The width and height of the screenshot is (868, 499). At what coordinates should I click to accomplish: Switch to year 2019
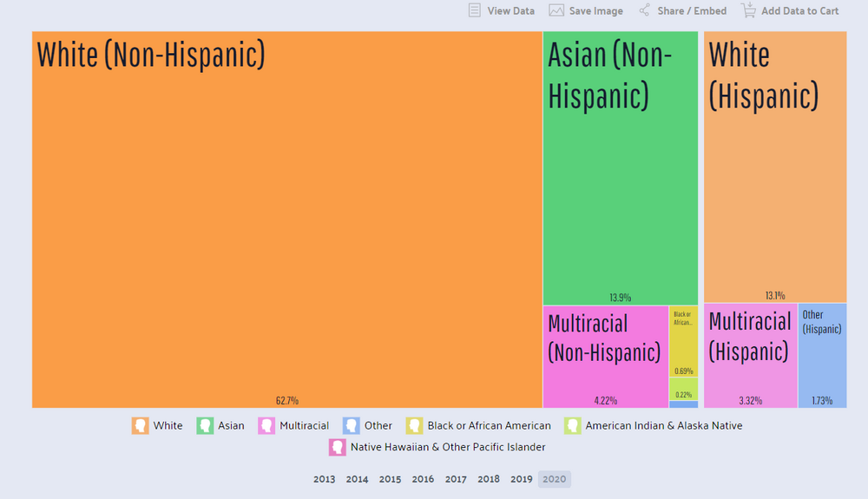522,479
